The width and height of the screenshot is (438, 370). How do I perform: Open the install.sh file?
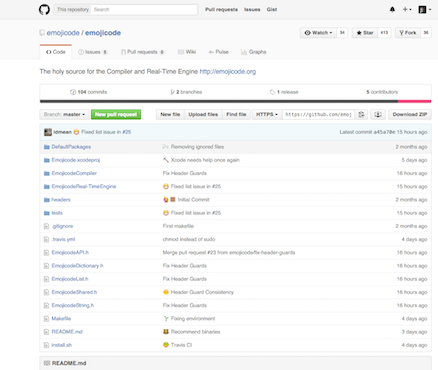62,345
